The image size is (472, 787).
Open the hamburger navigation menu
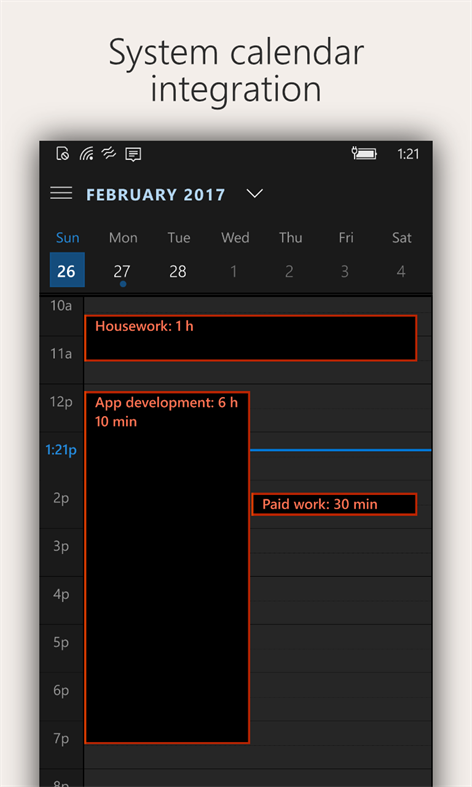61,193
